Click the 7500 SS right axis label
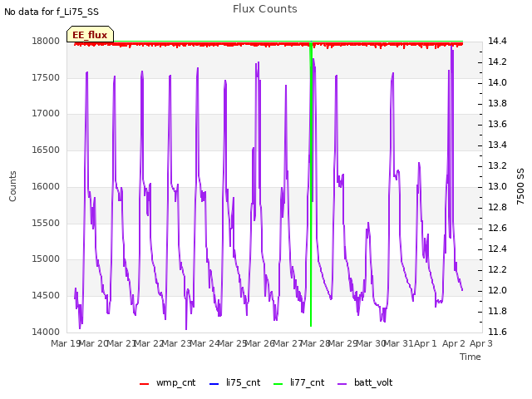 point(520,186)
